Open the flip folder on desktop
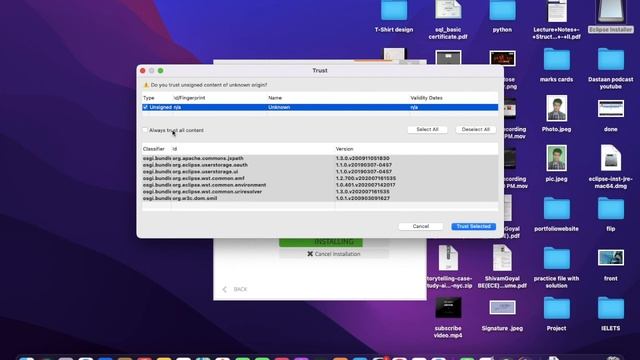 tap(611, 209)
